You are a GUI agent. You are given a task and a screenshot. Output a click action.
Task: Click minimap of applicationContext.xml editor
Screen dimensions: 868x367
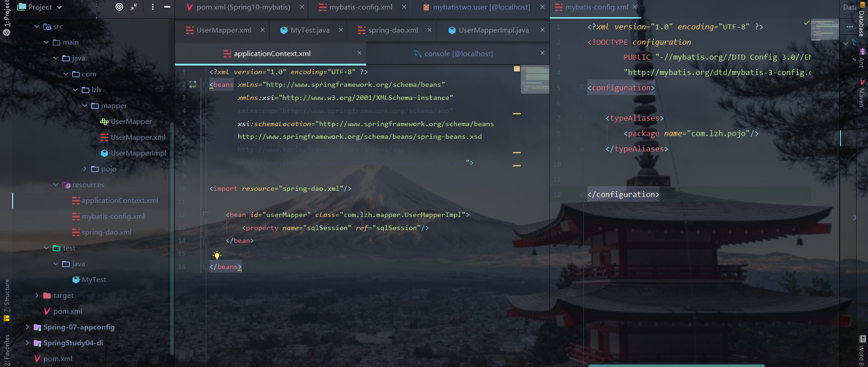click(x=535, y=80)
